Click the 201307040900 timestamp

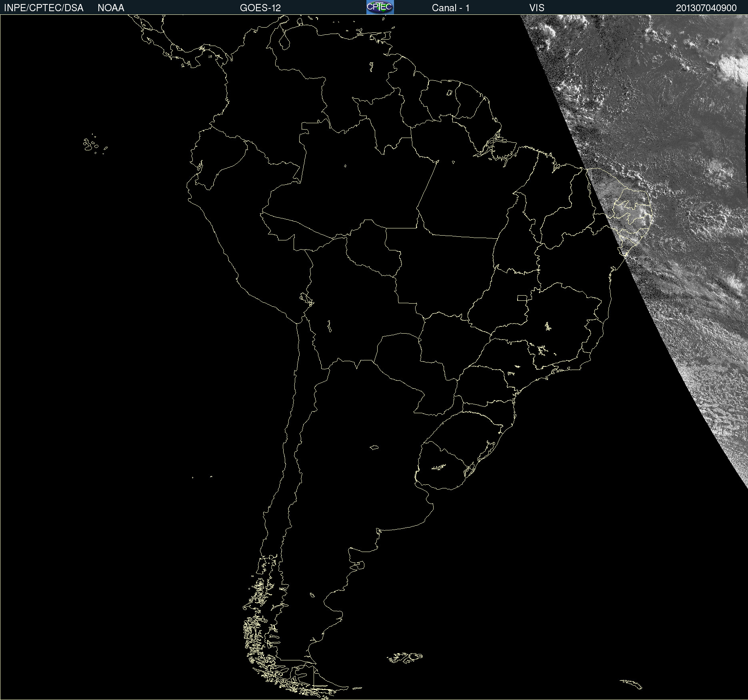click(x=706, y=8)
